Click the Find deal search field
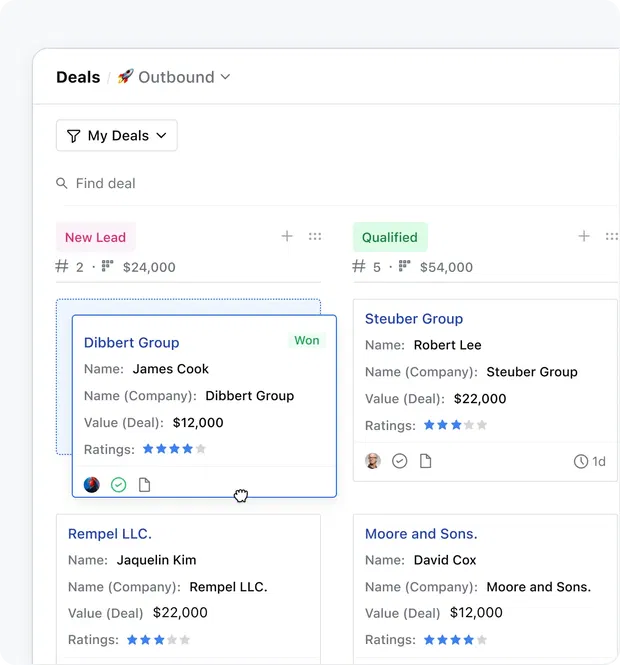 pyautogui.click(x=105, y=183)
